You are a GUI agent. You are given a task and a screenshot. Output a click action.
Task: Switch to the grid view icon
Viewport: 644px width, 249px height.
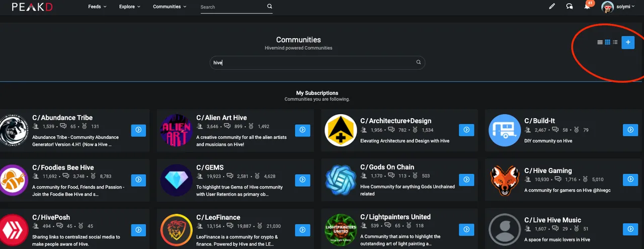pos(607,42)
